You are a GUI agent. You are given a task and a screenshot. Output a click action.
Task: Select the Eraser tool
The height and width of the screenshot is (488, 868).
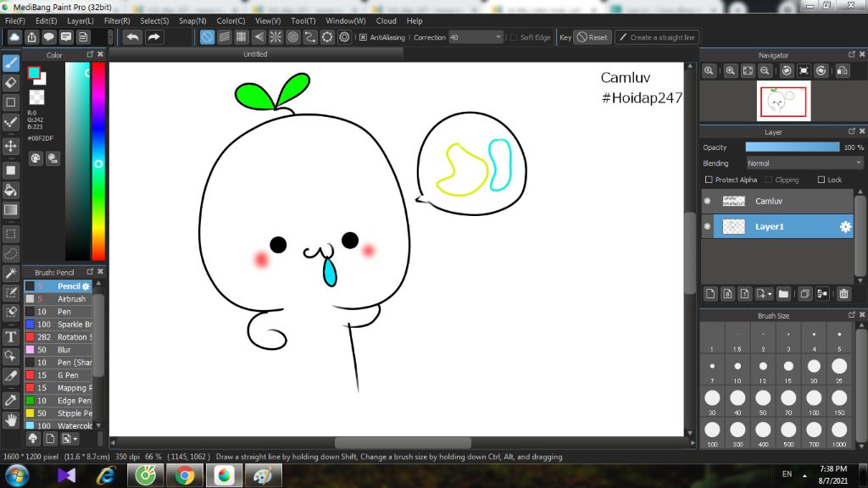coord(10,82)
